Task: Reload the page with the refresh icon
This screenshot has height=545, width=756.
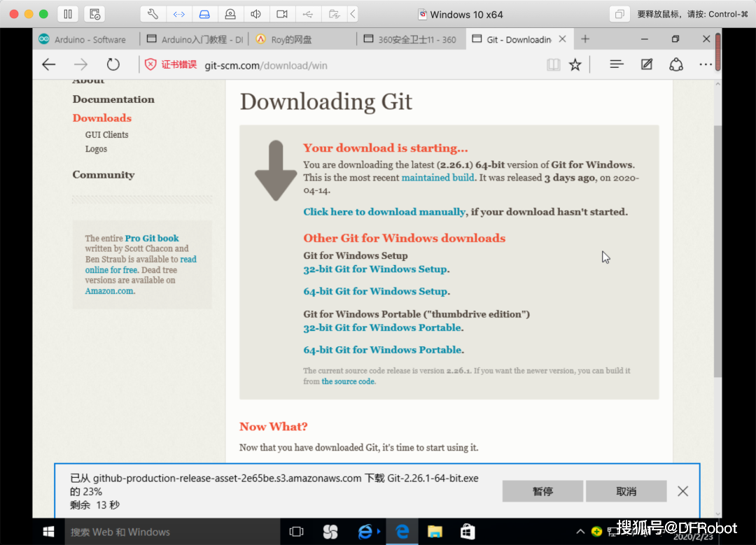Action: coord(113,64)
